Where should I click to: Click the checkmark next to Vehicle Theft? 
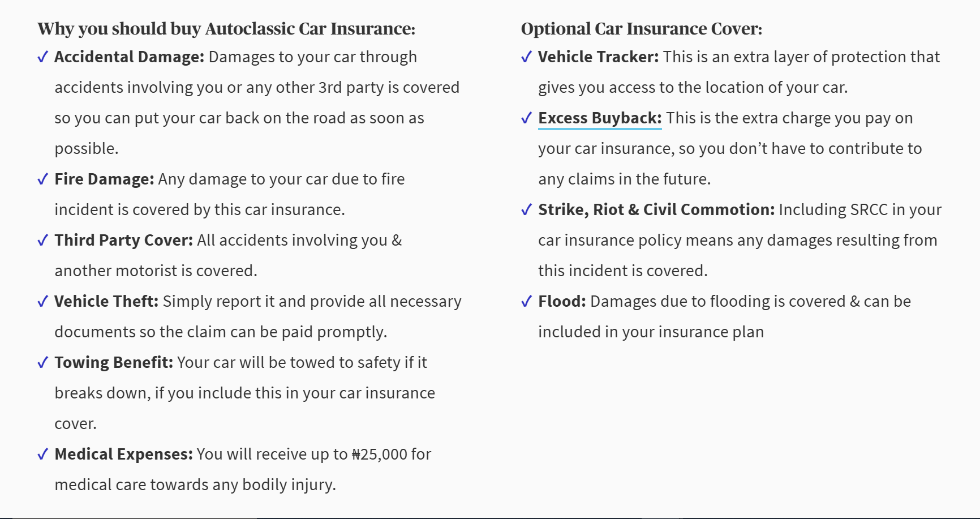click(x=43, y=302)
